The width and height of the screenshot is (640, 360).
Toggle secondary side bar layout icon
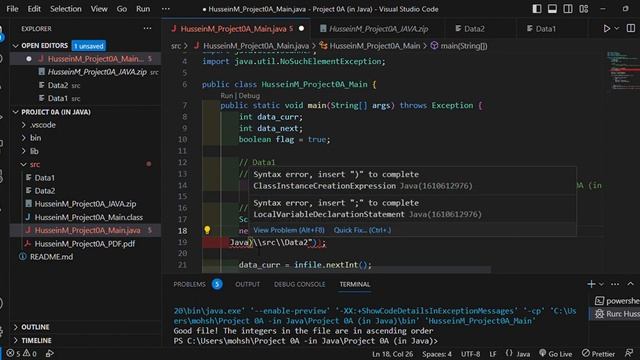[568, 9]
